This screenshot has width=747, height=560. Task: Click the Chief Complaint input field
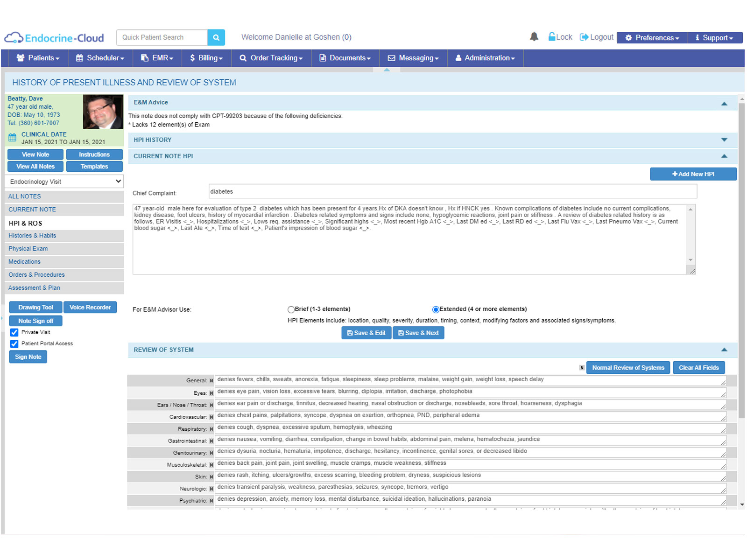pos(452,191)
